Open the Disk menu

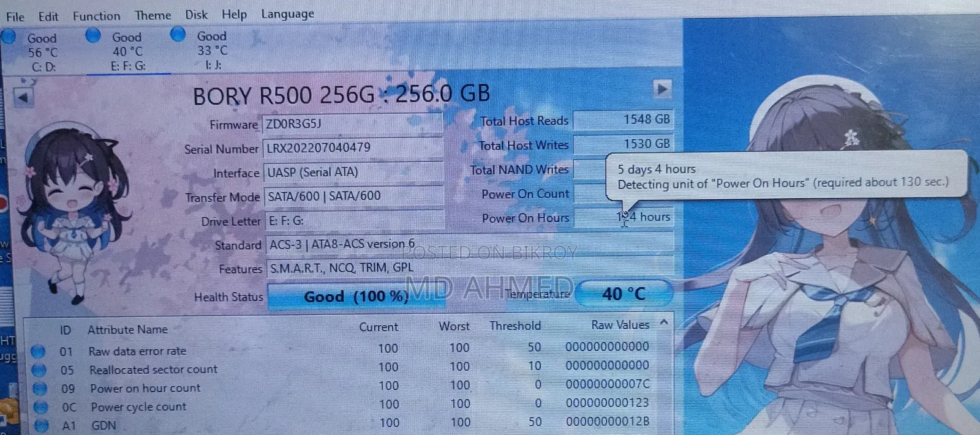197,15
